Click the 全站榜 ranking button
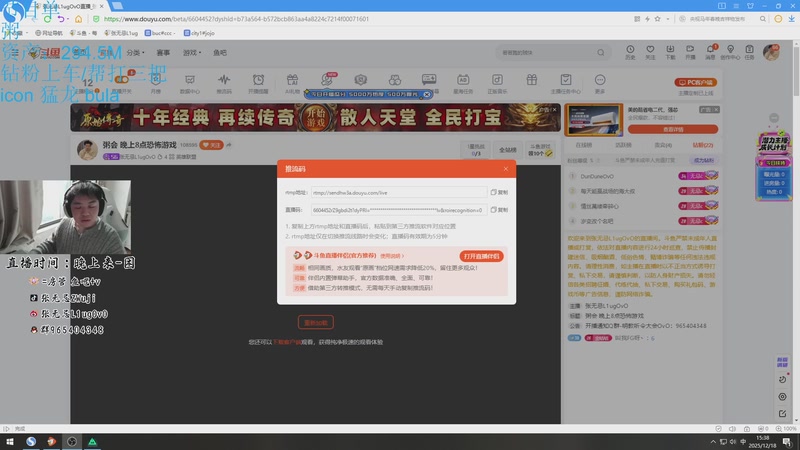Screen dimensions: 800x450 pos(508,150)
